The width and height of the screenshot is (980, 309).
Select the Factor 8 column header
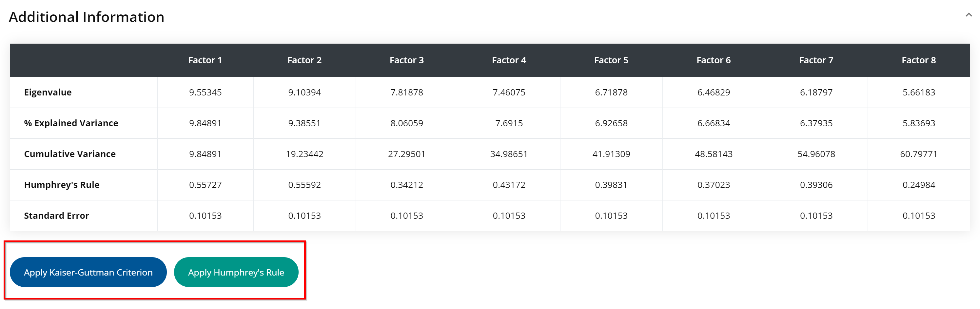click(919, 60)
